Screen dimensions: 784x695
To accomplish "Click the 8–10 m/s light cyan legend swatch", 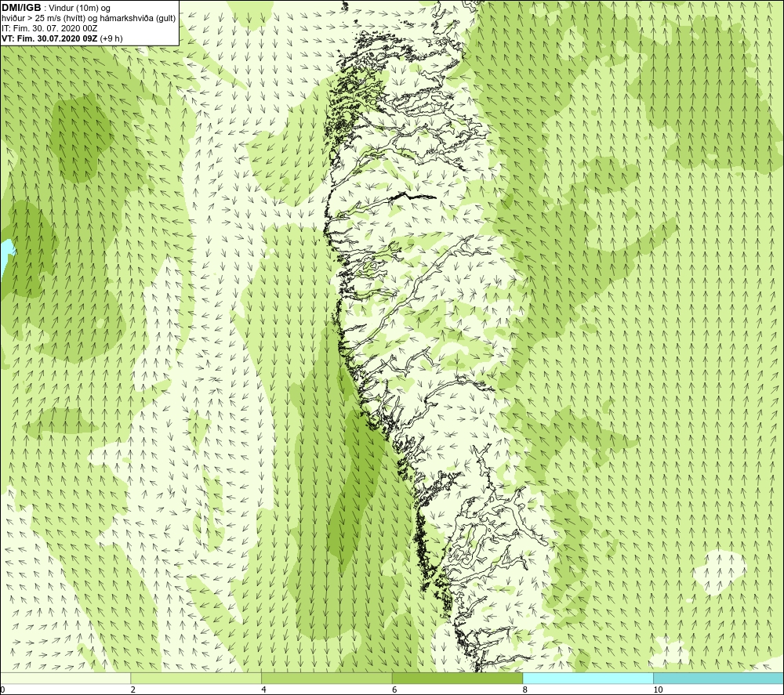I will (x=587, y=678).
